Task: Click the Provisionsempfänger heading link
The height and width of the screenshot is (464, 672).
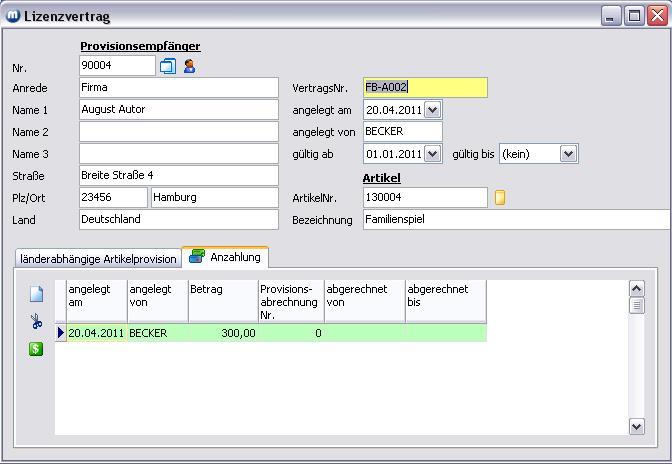Action: [140, 46]
